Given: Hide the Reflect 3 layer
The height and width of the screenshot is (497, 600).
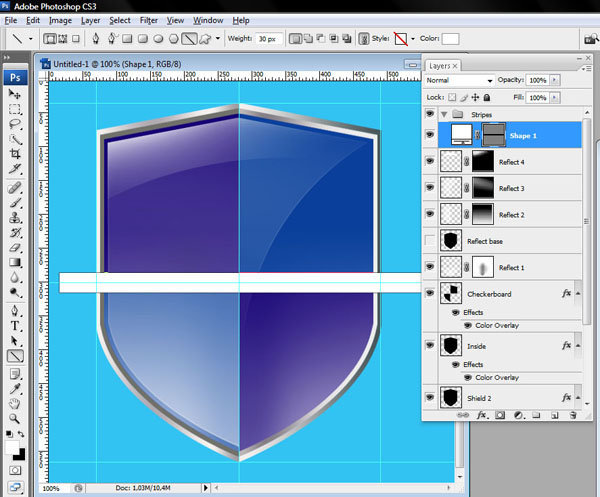Looking at the screenshot, I should point(430,187).
